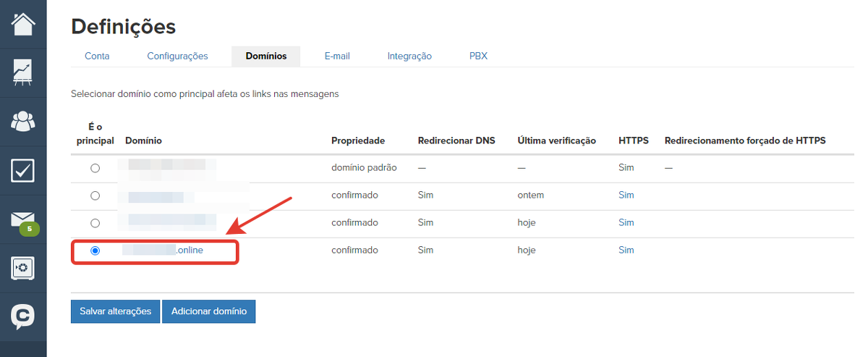
Task: Open the users group icon in sidebar
Action: tap(23, 122)
